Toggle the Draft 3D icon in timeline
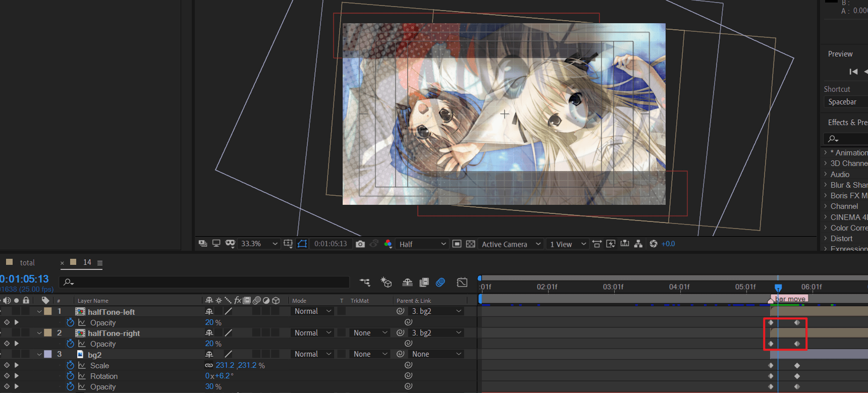The image size is (868, 393). 387,283
